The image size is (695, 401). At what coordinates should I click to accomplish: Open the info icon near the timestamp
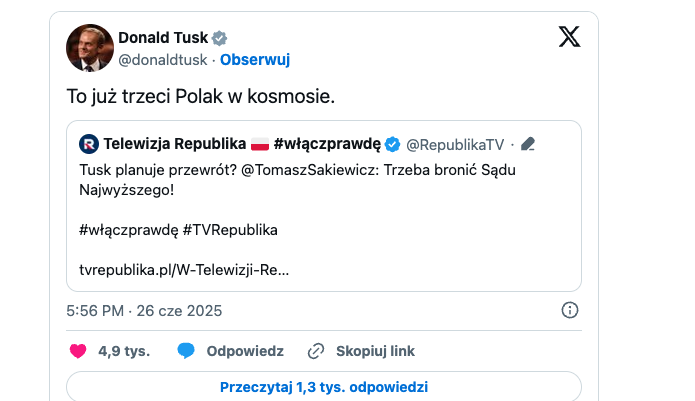pyautogui.click(x=569, y=310)
